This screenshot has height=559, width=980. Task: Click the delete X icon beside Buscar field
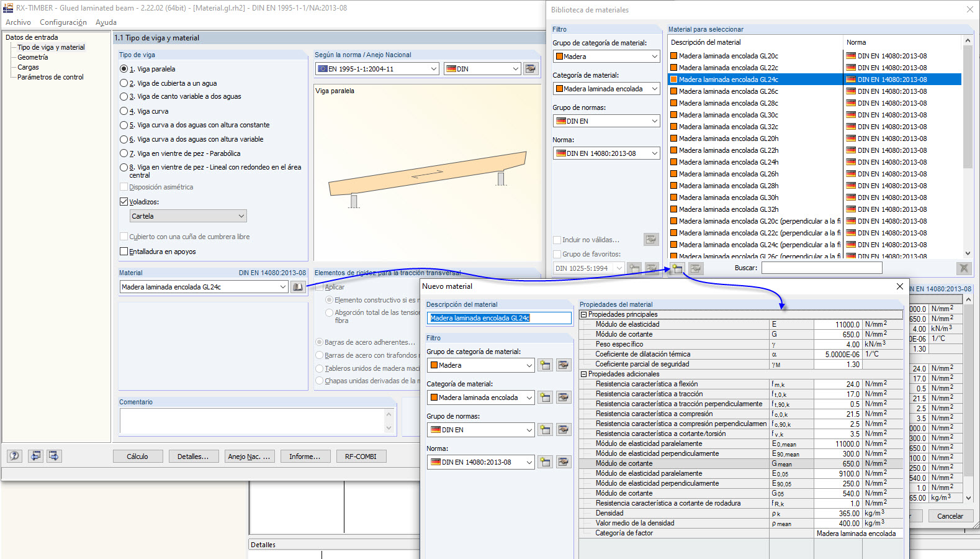coord(963,268)
